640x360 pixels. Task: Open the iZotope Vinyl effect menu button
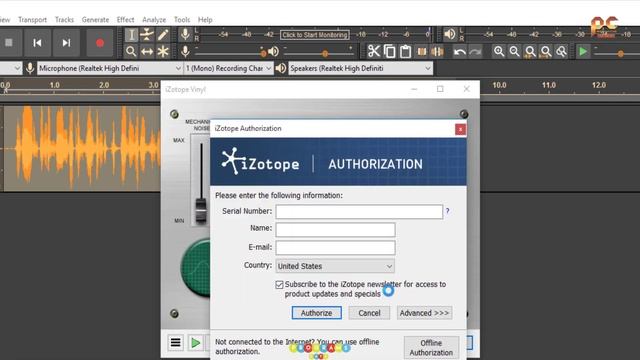coord(176,343)
